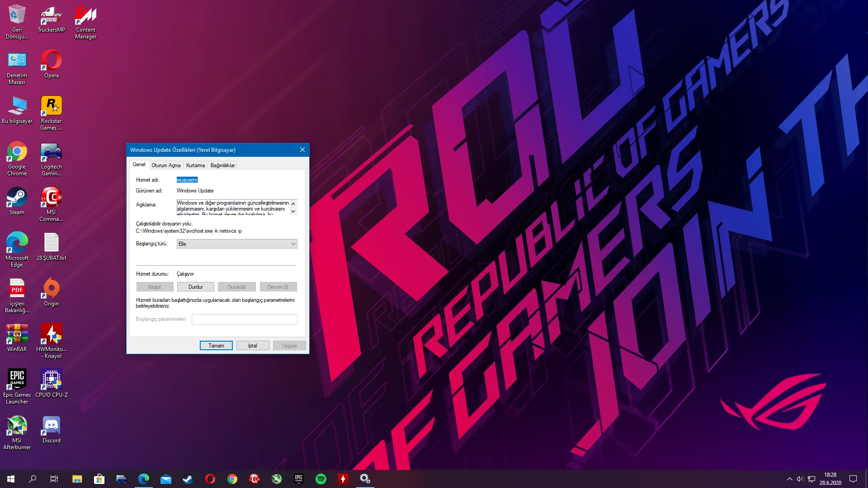
Task: Switch to the Bağımlılıklar tab
Action: 222,165
